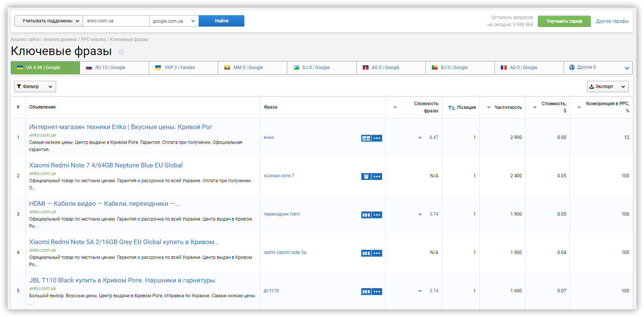This screenshot has width=644, height=317.
Task: Open the Учитывать поддомены dropdown
Action: tap(49, 21)
